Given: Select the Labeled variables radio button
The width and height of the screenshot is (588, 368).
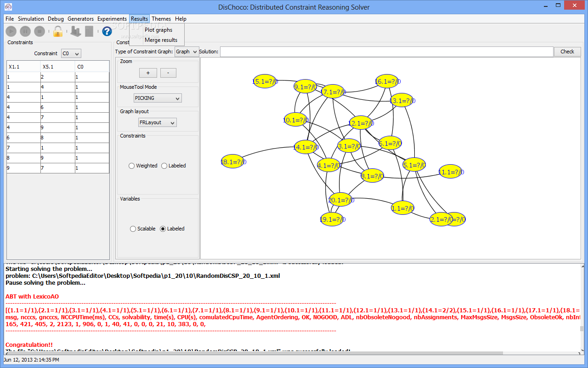Looking at the screenshot, I should pos(163,229).
